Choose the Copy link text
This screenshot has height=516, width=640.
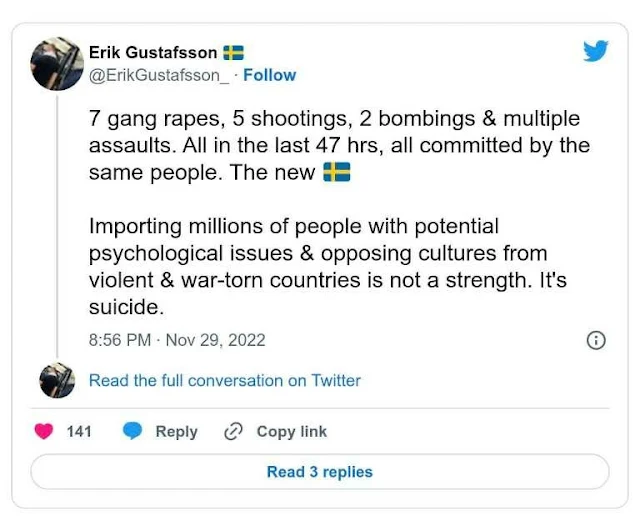(292, 431)
